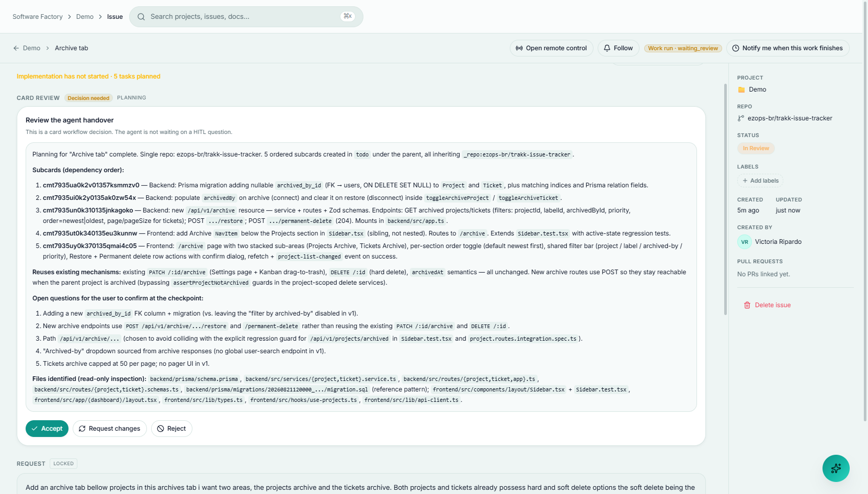Click the repo branch icon for ezops-br/trakk-issue-tracker
This screenshot has height=494, width=868.
tap(741, 118)
